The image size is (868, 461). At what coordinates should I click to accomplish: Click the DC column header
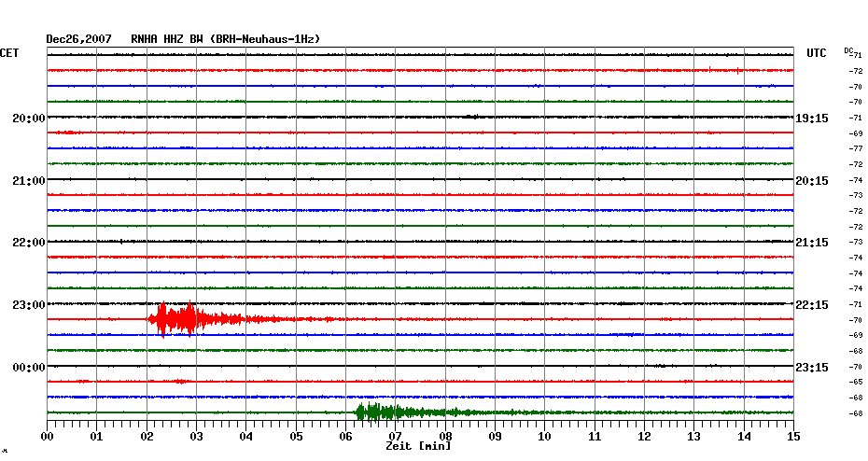tap(849, 50)
